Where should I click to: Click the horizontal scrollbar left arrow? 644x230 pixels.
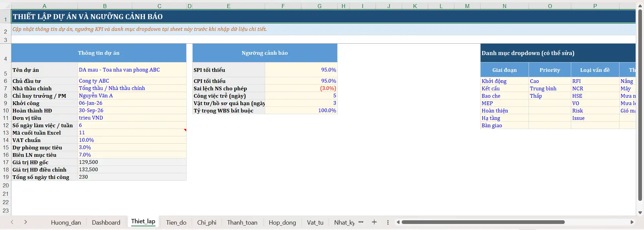point(398,222)
